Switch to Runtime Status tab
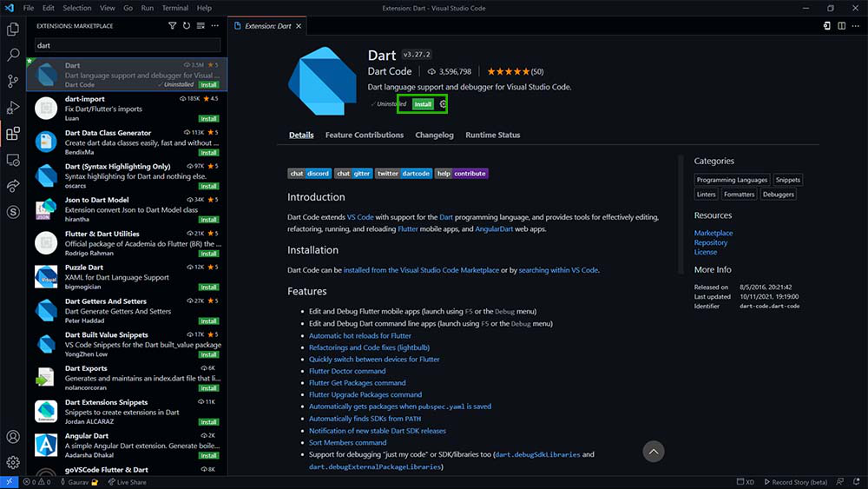Screen dimensions: 868x489 (493, 135)
